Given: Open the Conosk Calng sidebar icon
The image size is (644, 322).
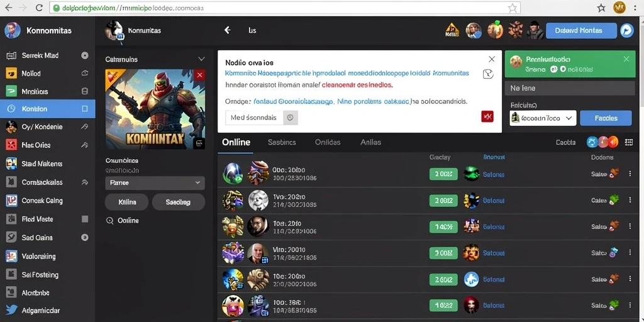Looking at the screenshot, I should 11,201.
